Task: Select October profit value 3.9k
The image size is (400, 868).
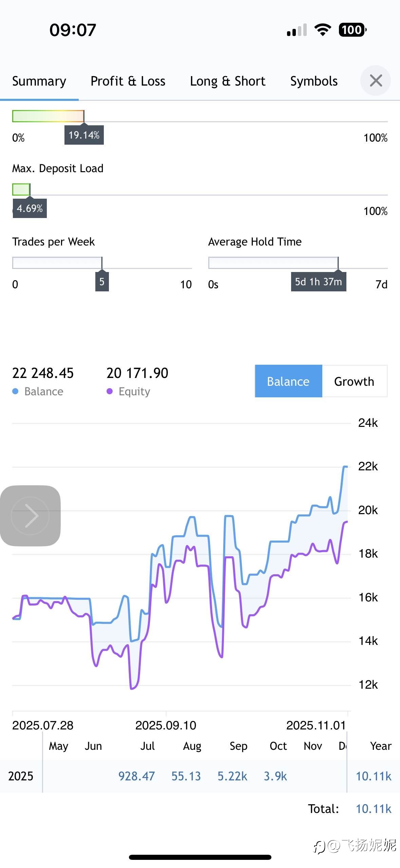Action: coord(275,776)
